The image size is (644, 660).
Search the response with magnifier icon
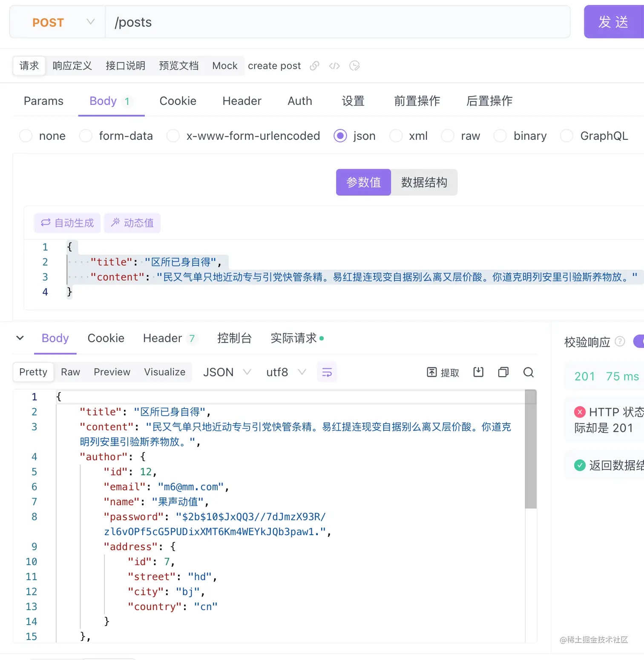529,372
